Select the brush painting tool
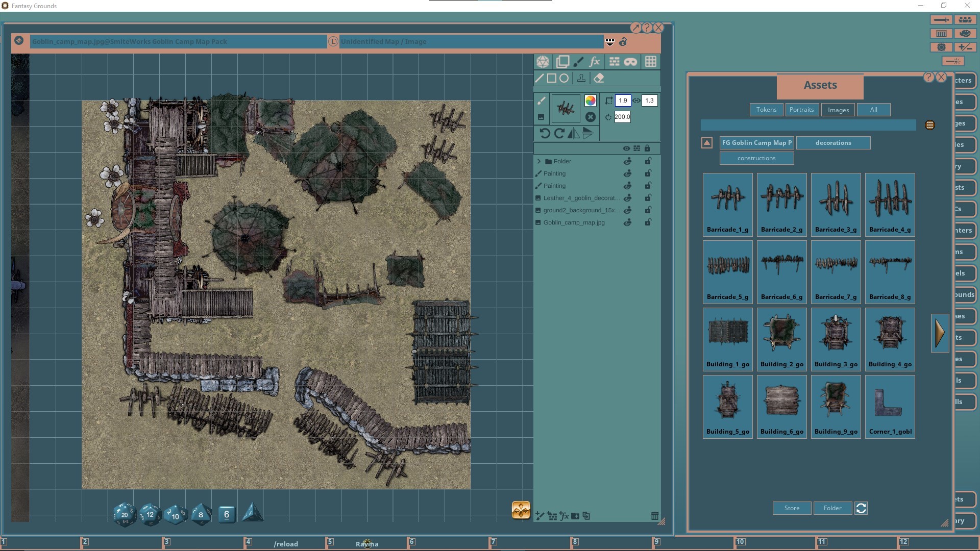The image size is (980, 551). 579,62
